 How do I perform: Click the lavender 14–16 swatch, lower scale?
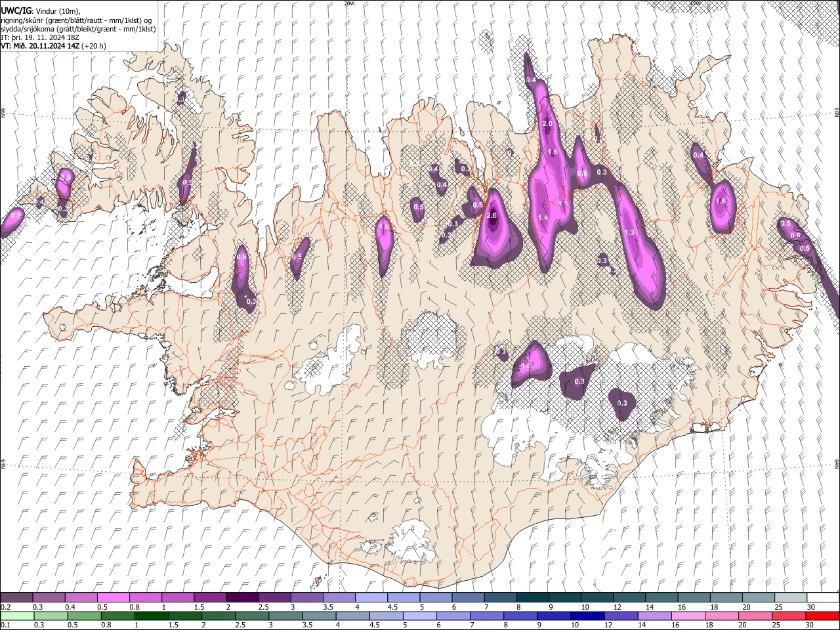tap(654, 616)
